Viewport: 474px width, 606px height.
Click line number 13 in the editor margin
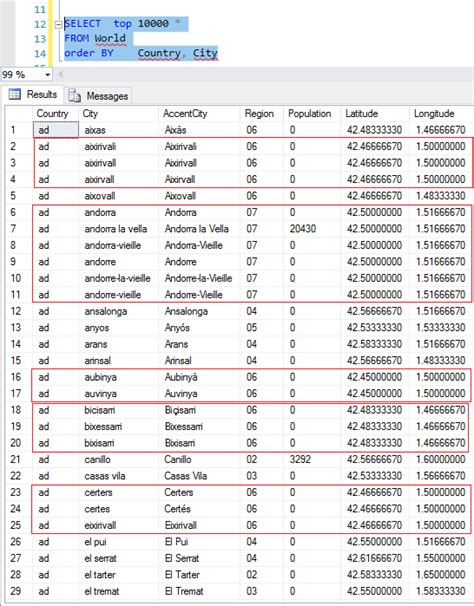pyautogui.click(x=40, y=39)
